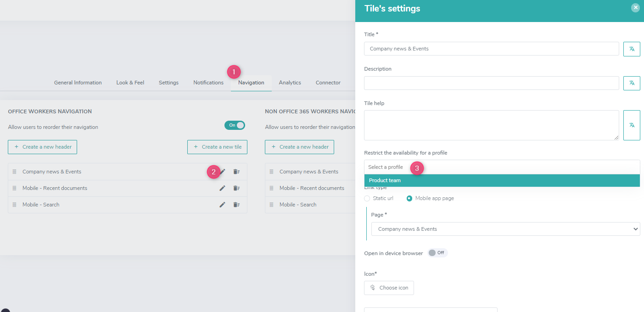The image size is (644, 312).
Task: Open the Analytics tab
Action: click(x=290, y=83)
